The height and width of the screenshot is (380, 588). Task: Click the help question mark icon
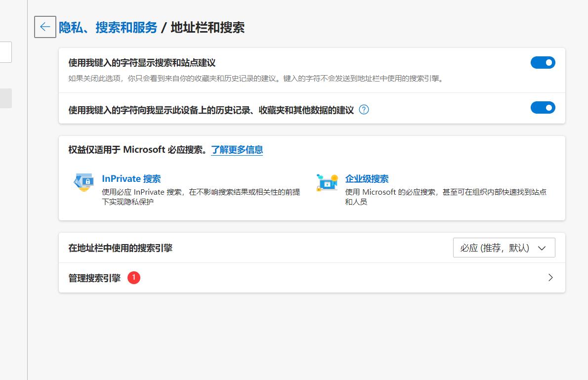point(364,110)
